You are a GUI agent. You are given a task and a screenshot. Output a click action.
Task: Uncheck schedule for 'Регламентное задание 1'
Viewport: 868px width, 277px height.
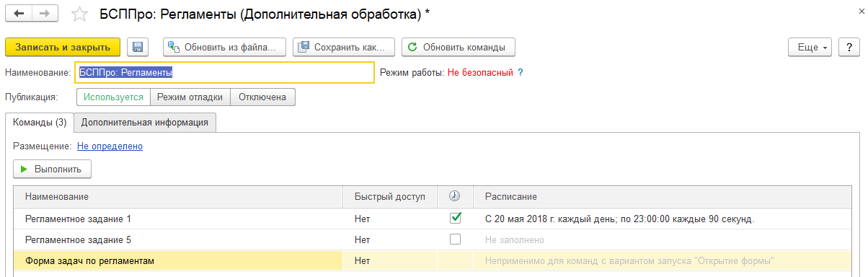[x=455, y=218]
